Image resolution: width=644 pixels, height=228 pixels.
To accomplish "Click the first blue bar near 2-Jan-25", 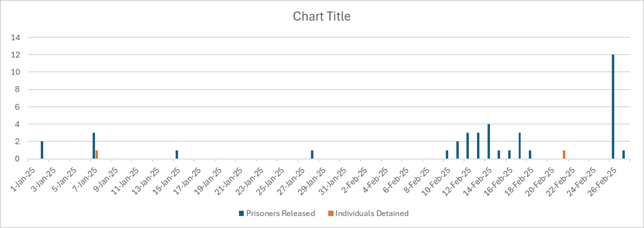I will tap(42, 150).
